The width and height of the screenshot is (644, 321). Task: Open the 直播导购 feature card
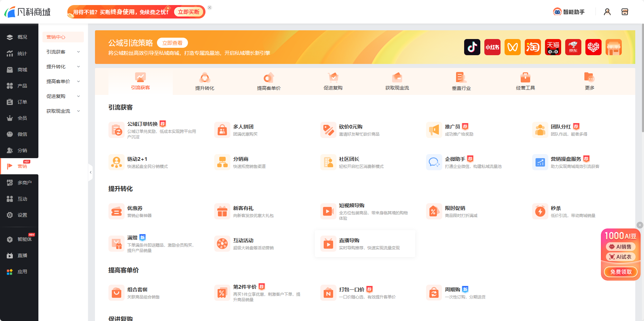click(x=365, y=244)
